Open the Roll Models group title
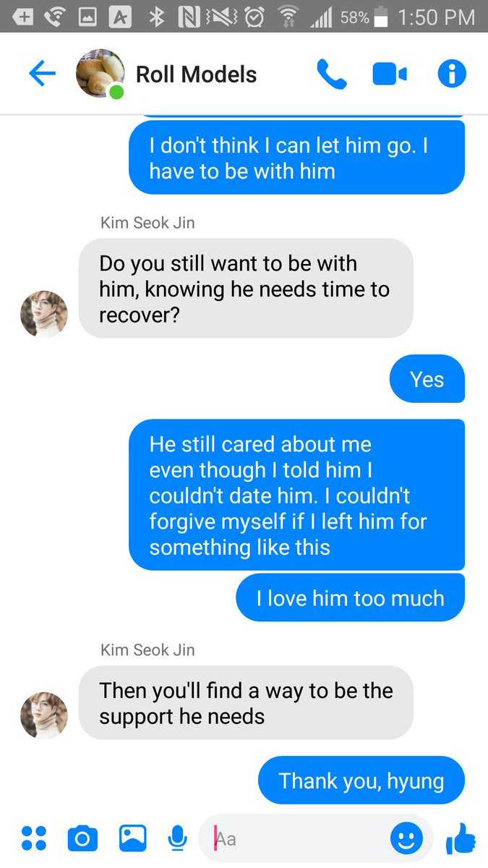The image size is (488, 868). click(x=197, y=75)
